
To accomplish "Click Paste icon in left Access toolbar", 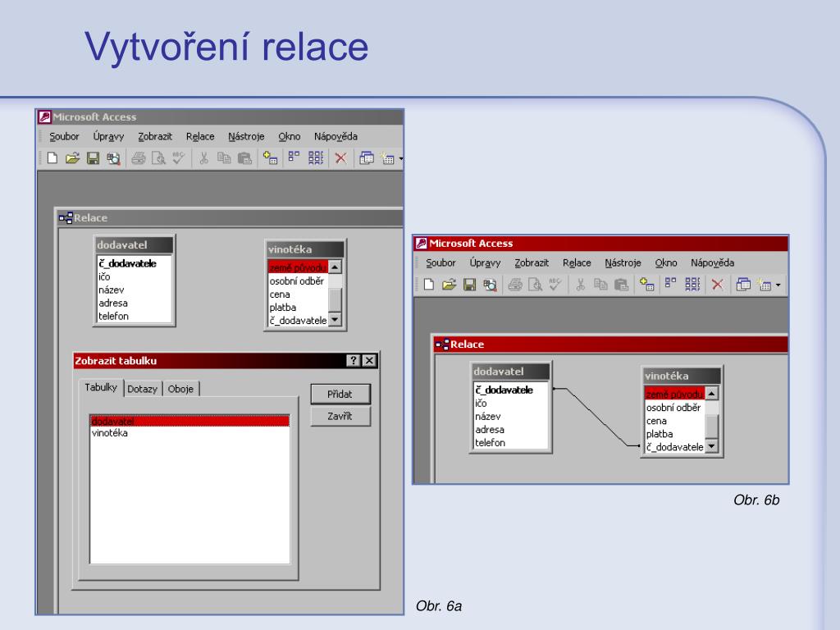I will [x=244, y=158].
